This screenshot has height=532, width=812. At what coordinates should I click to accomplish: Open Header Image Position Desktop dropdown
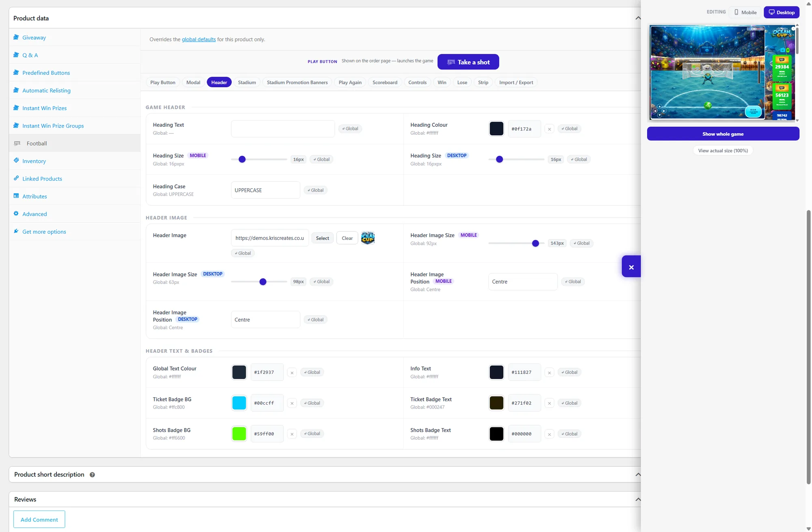(266, 320)
